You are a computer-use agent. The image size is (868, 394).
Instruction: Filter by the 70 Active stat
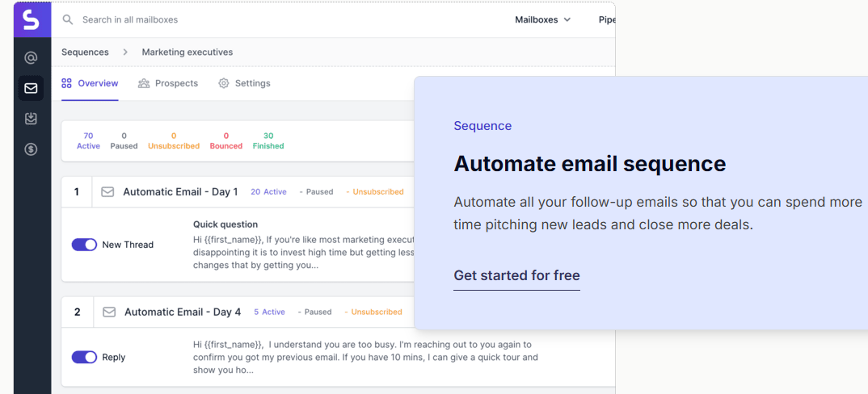pos(88,140)
